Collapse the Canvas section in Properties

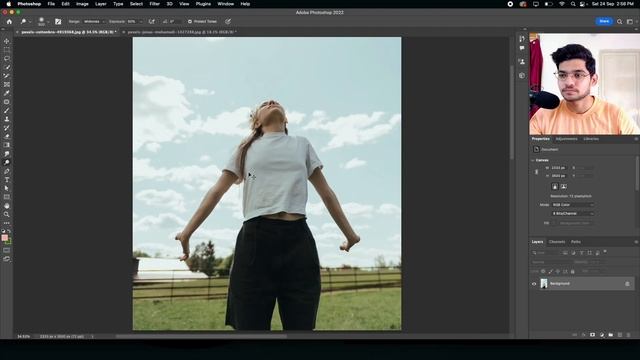533,160
